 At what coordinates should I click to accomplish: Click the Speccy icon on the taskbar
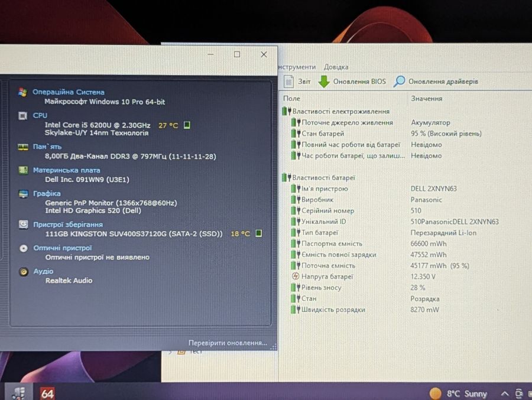[18, 394]
